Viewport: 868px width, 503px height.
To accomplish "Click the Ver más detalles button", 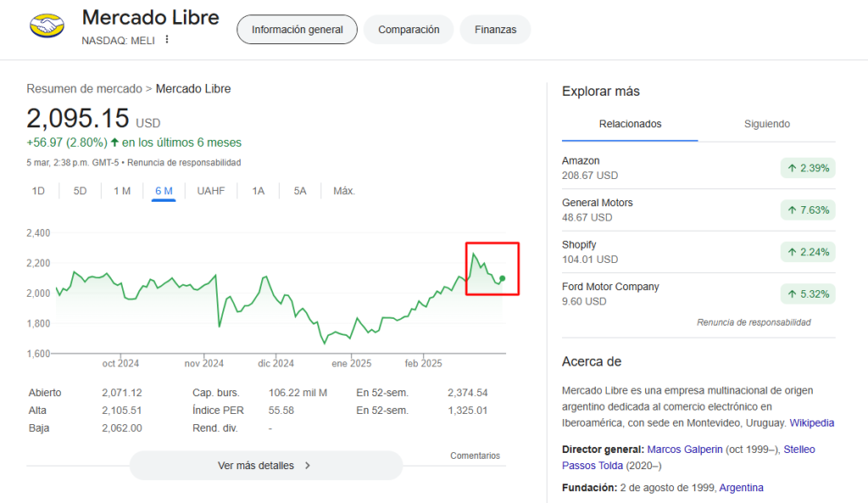I will [x=265, y=466].
